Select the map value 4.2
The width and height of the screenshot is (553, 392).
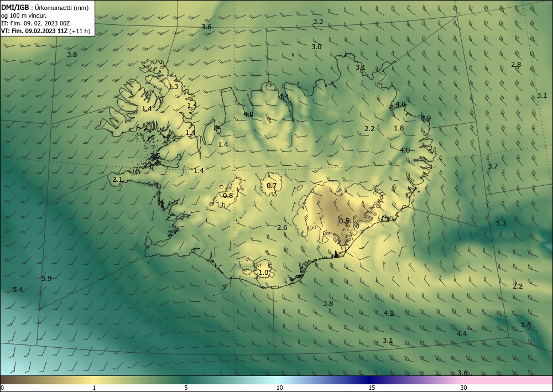[x=389, y=313]
